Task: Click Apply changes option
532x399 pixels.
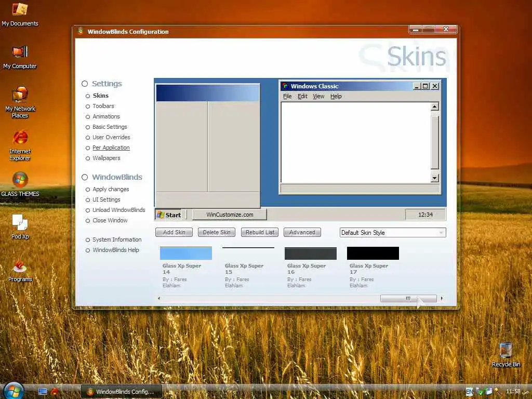Action: [x=111, y=189]
